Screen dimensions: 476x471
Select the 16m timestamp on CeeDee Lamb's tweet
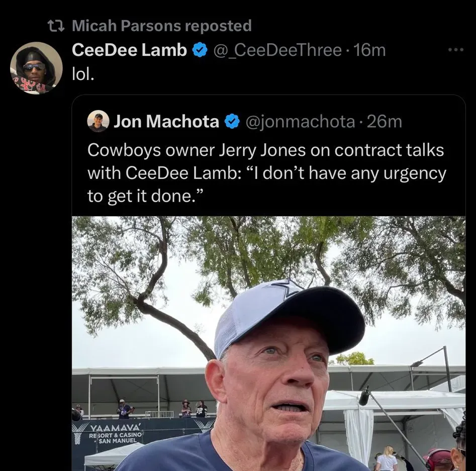(369, 50)
